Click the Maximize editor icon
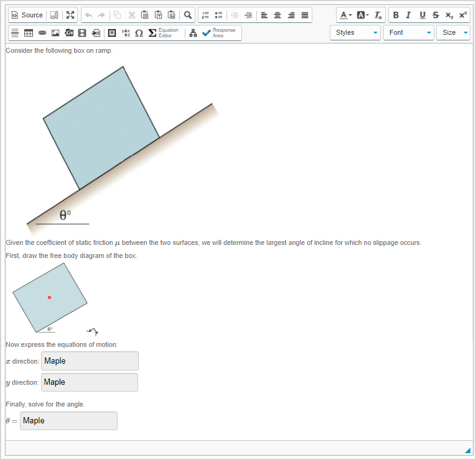 pyautogui.click(x=70, y=15)
